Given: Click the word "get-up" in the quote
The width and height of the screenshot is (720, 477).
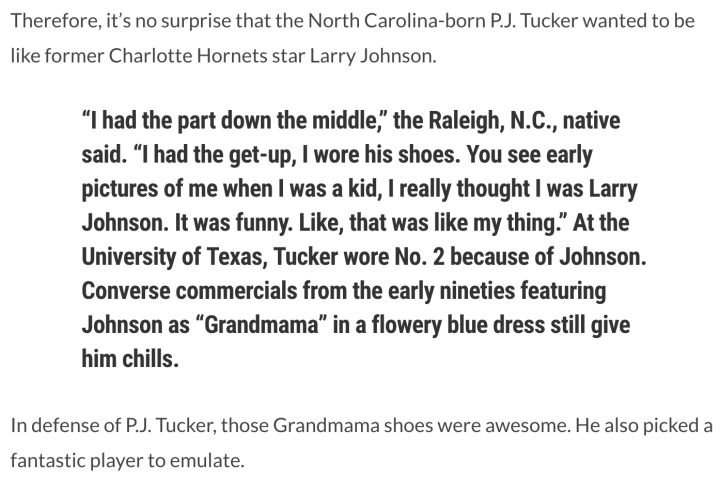Looking at the screenshot, I should (264, 156).
